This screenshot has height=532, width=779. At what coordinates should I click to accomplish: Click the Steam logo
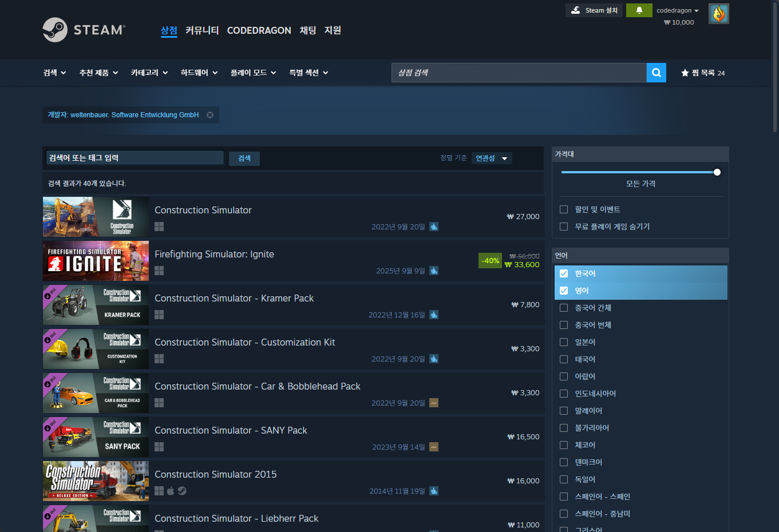coord(84,30)
